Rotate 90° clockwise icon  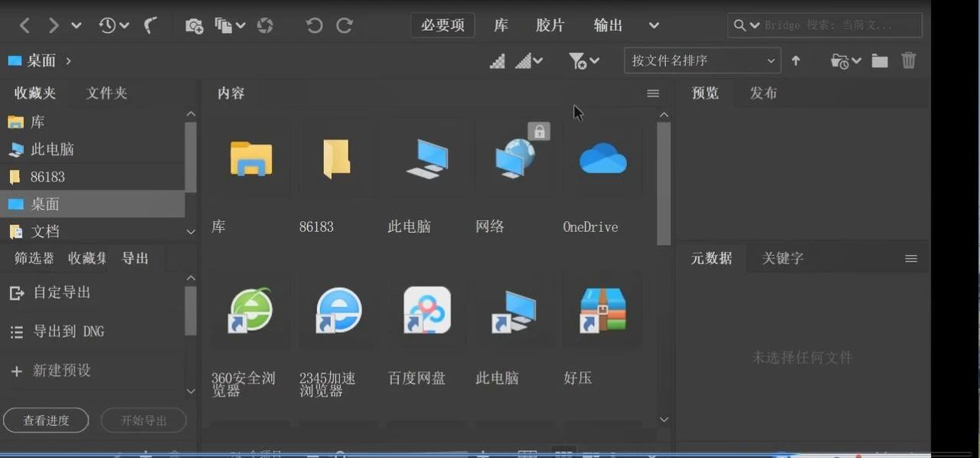(345, 25)
